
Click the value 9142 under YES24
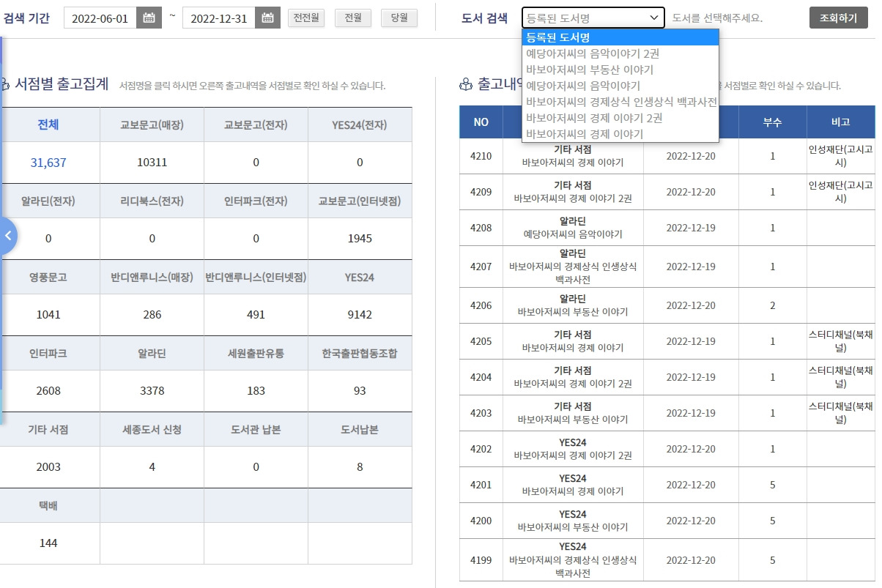tap(360, 315)
